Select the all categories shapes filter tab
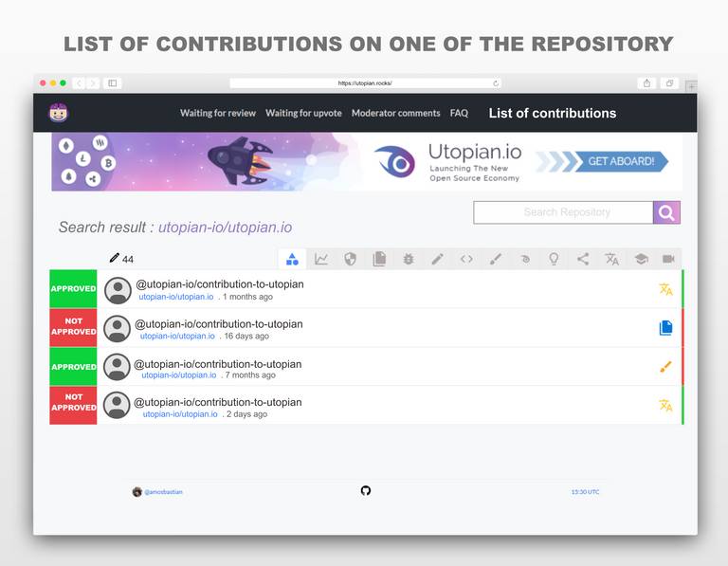Image resolution: width=728 pixels, height=566 pixels. (292, 259)
